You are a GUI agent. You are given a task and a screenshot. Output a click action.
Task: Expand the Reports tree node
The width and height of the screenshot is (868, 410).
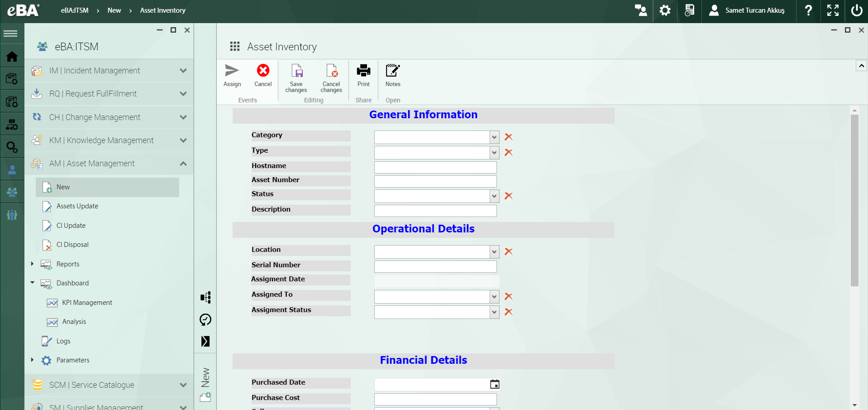32,264
